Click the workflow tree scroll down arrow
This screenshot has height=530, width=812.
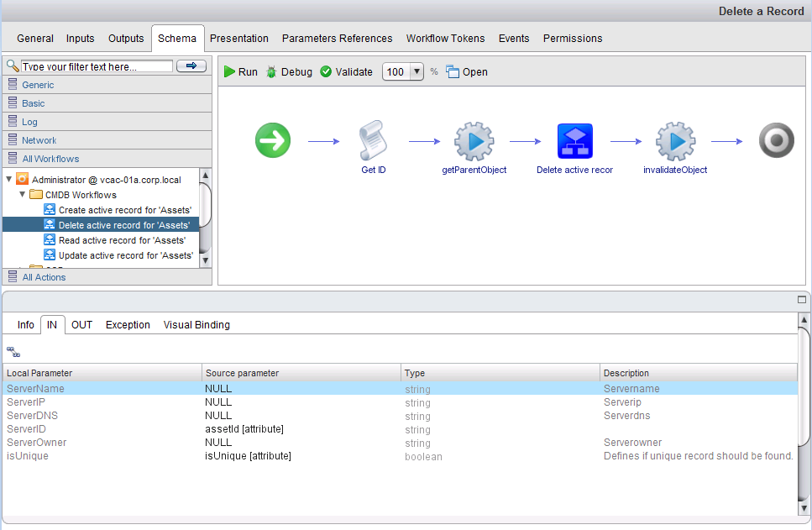tap(206, 260)
